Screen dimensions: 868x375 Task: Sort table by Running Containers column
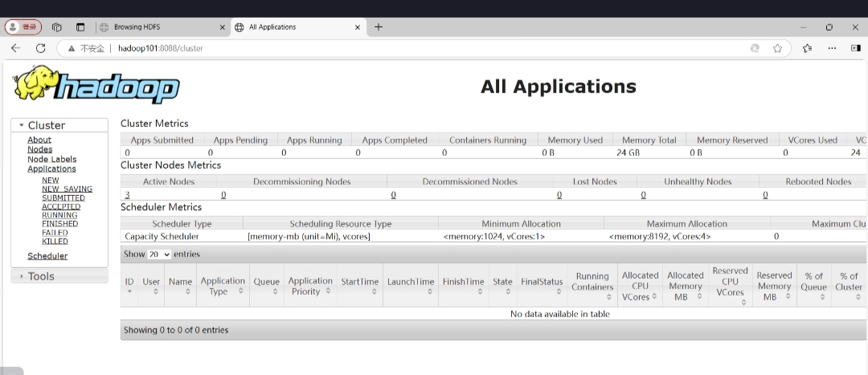tap(592, 285)
